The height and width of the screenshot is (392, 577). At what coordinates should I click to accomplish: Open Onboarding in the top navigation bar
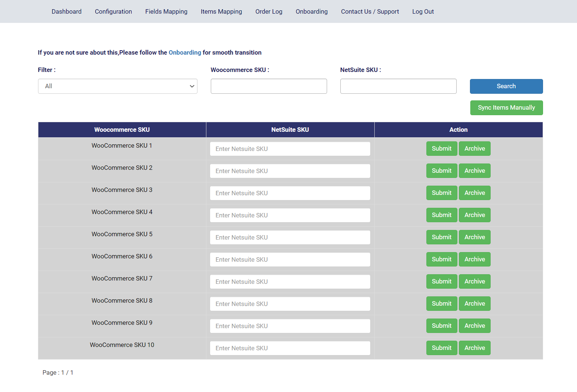312,11
